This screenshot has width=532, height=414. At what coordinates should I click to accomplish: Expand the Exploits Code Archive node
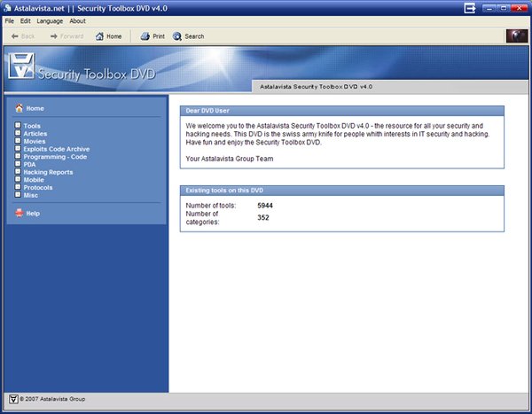pyautogui.click(x=18, y=148)
